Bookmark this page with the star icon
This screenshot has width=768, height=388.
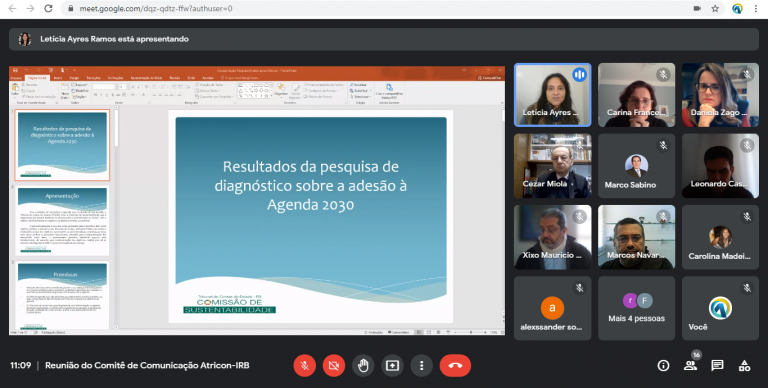pos(715,8)
